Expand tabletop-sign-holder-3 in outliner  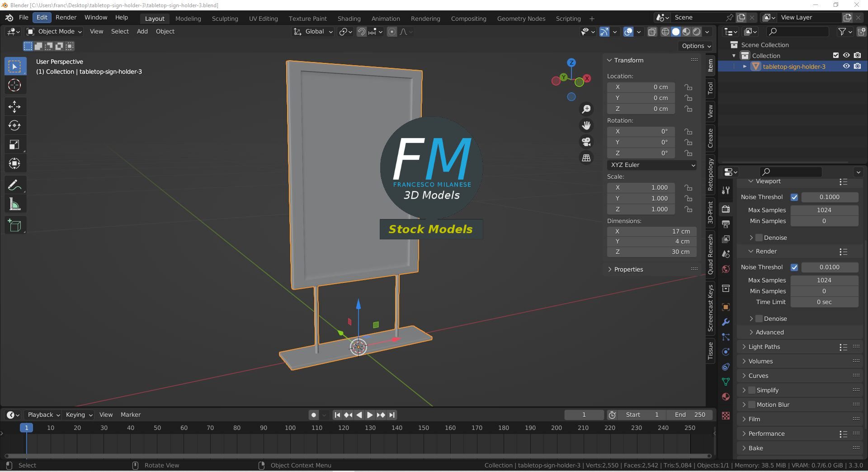745,67
